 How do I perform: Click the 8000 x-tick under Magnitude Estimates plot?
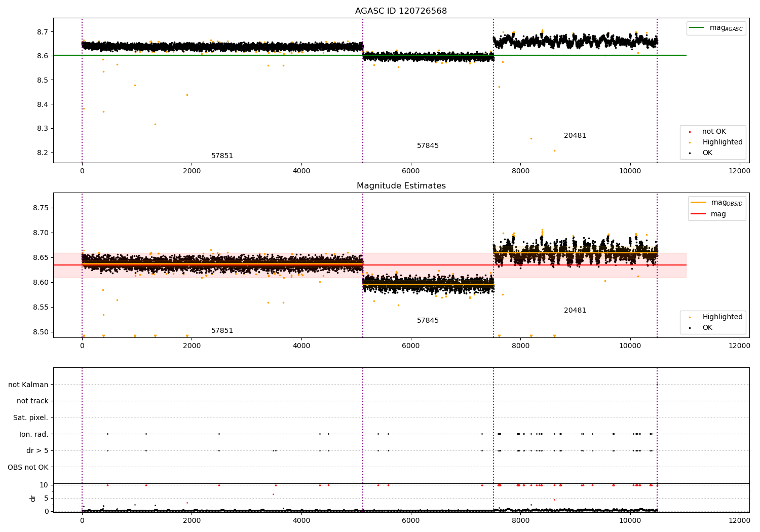pyautogui.click(x=520, y=346)
